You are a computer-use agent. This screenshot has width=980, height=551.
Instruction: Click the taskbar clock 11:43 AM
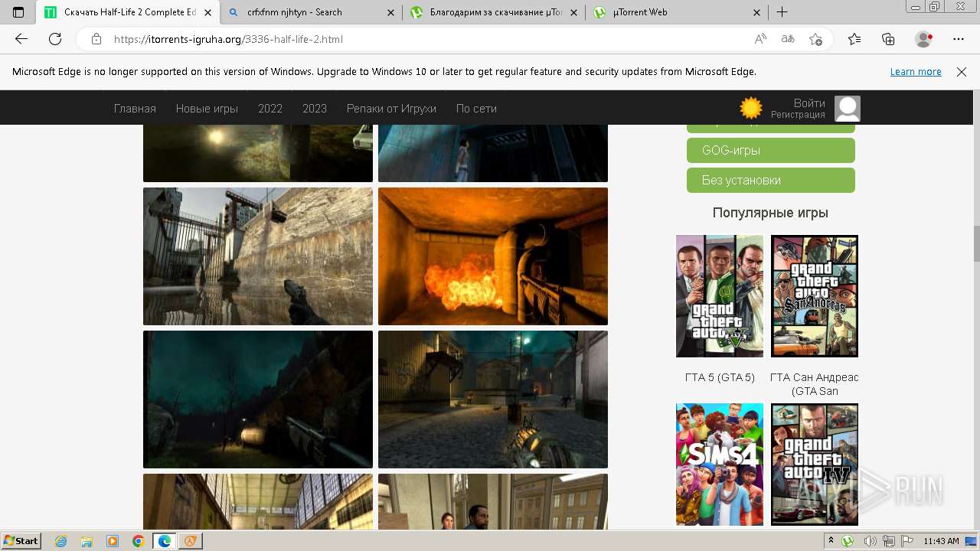[941, 541]
